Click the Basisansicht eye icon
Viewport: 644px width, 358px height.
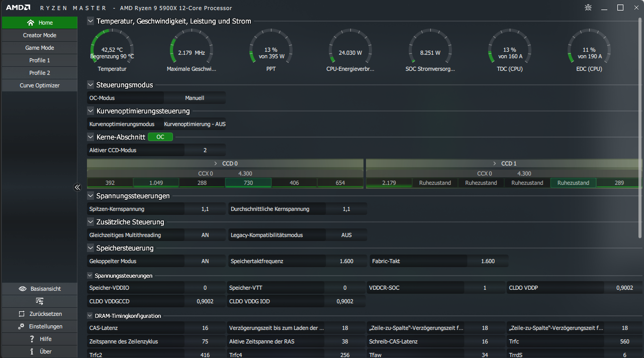pyautogui.click(x=22, y=289)
